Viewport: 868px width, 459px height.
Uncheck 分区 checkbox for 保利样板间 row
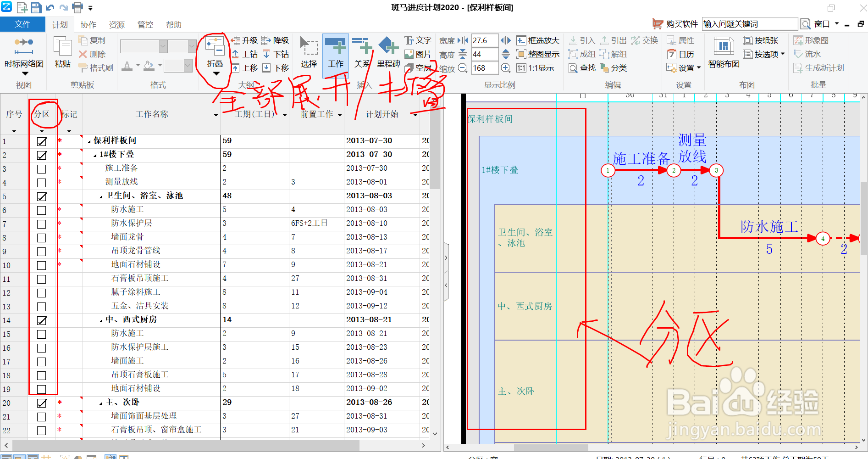point(42,141)
